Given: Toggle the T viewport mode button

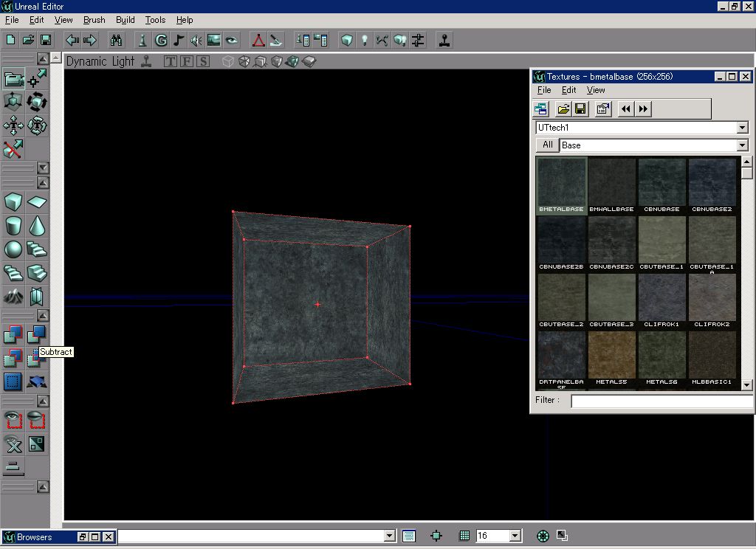Looking at the screenshot, I should [171, 61].
